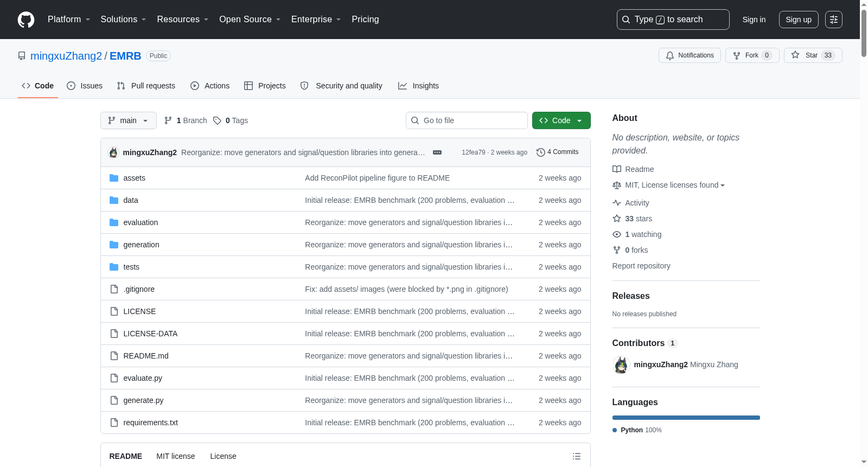The height and width of the screenshot is (467, 868).
Task: Open the Pricing link
Action: [365, 20]
